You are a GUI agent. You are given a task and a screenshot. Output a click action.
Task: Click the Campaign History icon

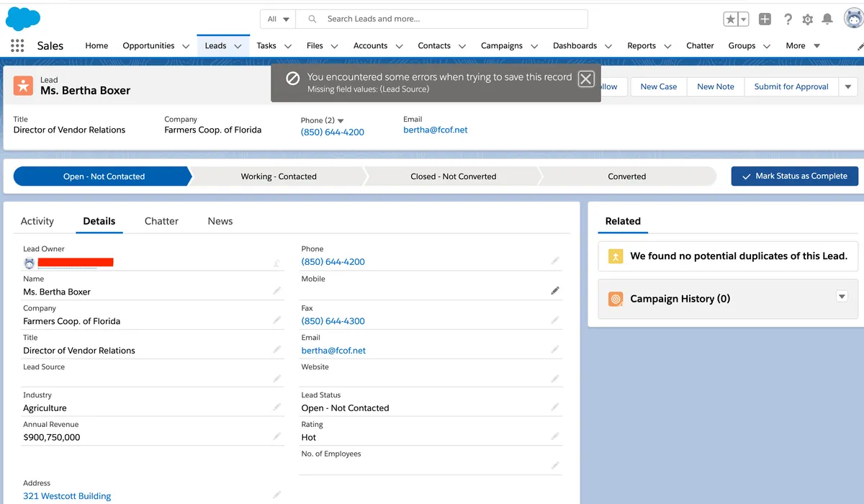(616, 299)
